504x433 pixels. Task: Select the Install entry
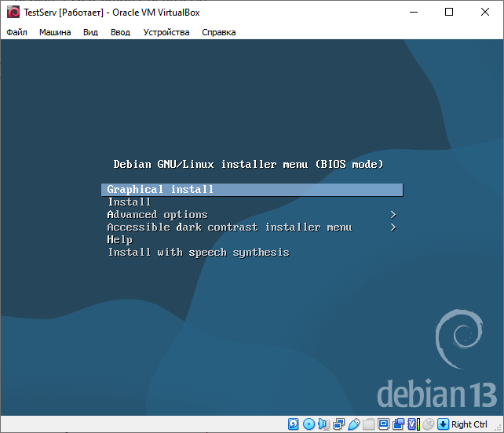(x=252, y=202)
